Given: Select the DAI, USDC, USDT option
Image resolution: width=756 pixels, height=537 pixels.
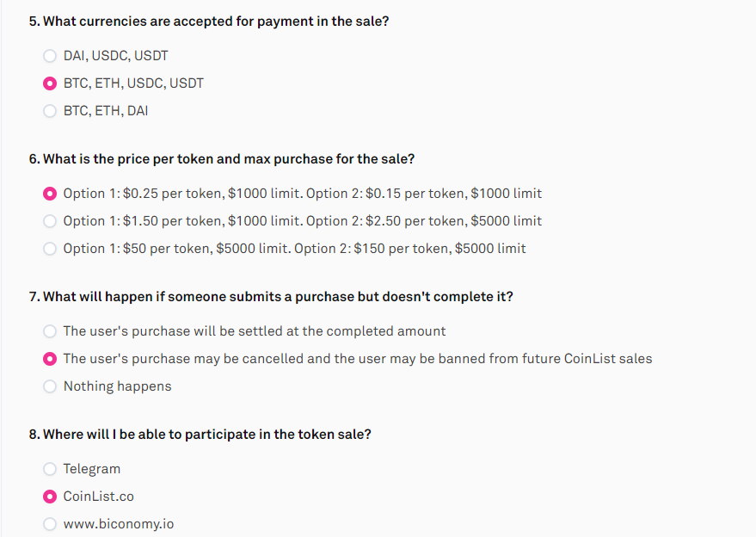Looking at the screenshot, I should (x=50, y=56).
